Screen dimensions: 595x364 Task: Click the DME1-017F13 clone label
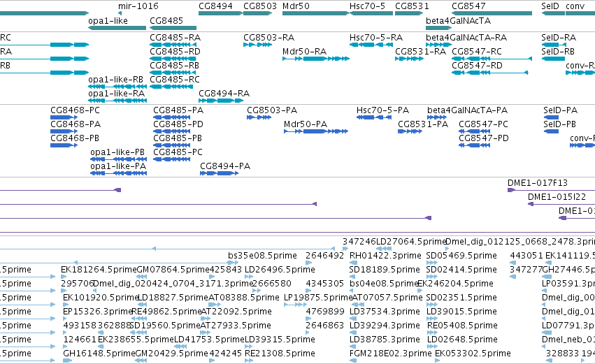coord(538,183)
